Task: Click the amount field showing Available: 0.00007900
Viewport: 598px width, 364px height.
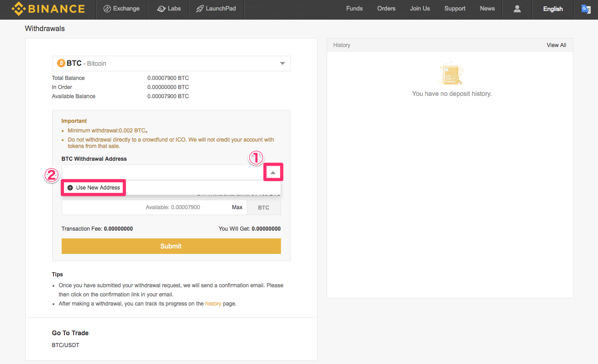Action: point(154,207)
